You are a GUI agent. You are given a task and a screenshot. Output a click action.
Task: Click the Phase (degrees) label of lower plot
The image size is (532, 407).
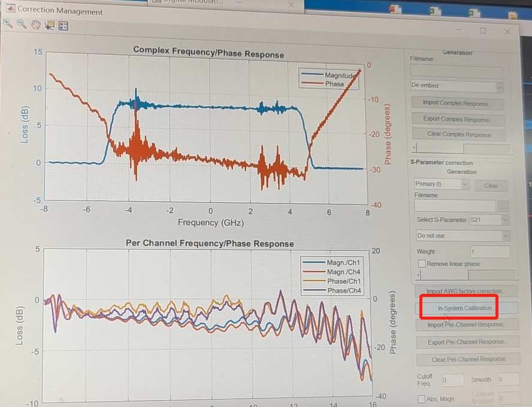click(393, 323)
